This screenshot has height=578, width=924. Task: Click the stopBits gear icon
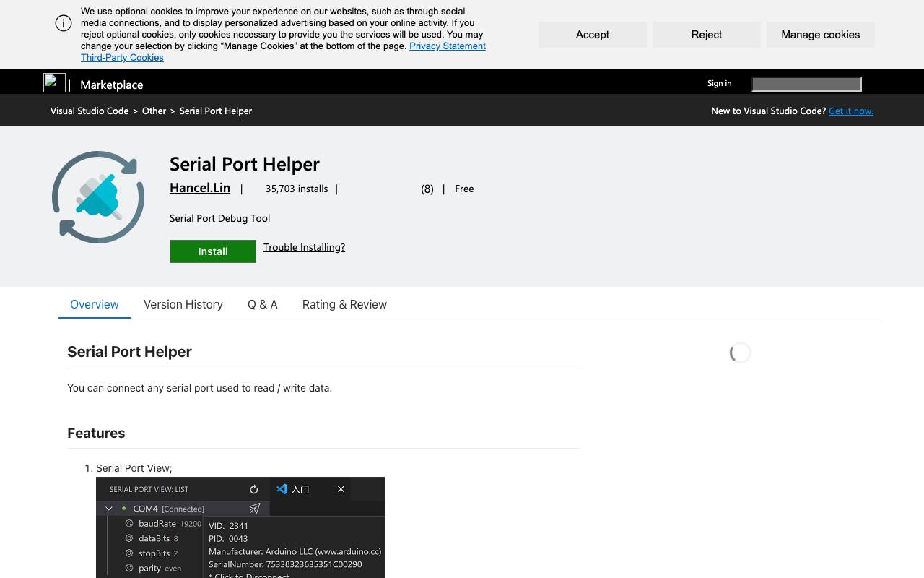pos(130,553)
